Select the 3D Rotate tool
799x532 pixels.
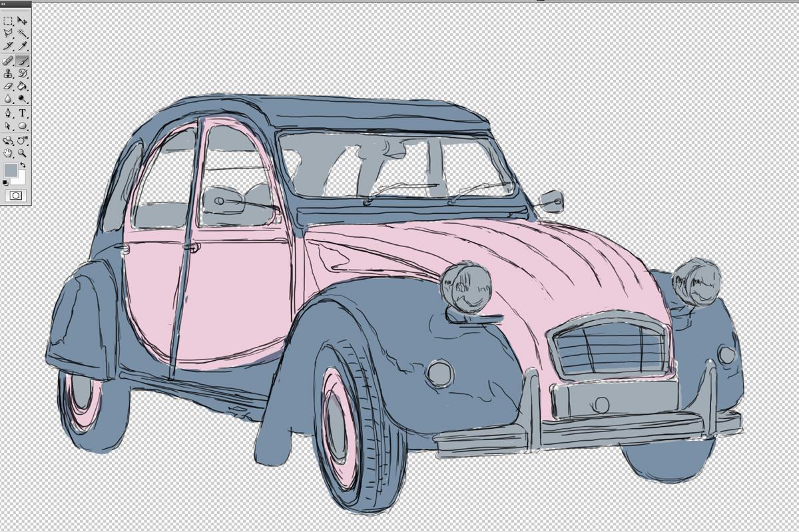(x=8, y=141)
